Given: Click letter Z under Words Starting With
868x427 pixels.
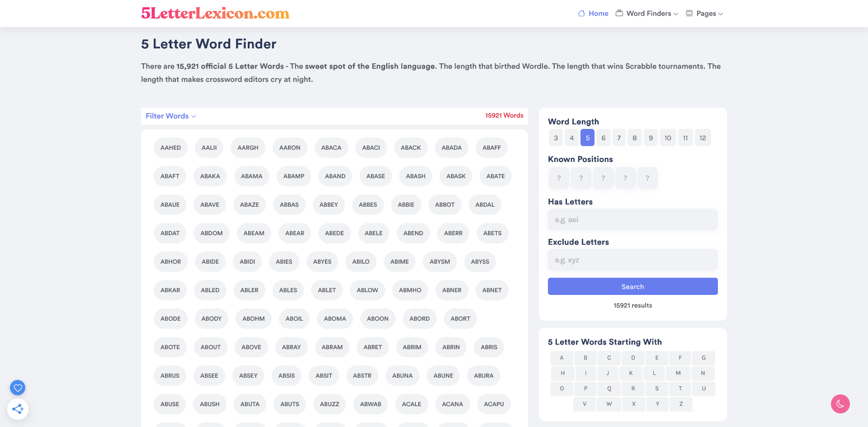Looking at the screenshot, I should (x=680, y=404).
